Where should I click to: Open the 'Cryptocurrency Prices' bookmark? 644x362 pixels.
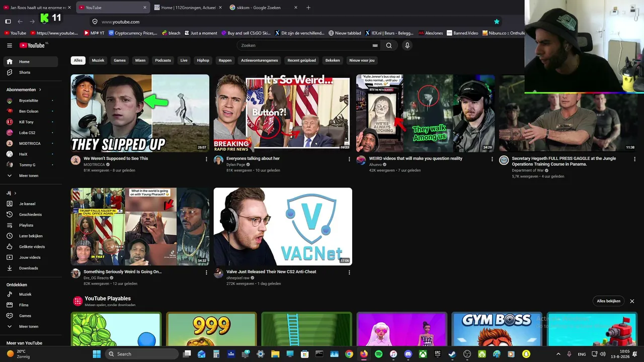click(132, 33)
